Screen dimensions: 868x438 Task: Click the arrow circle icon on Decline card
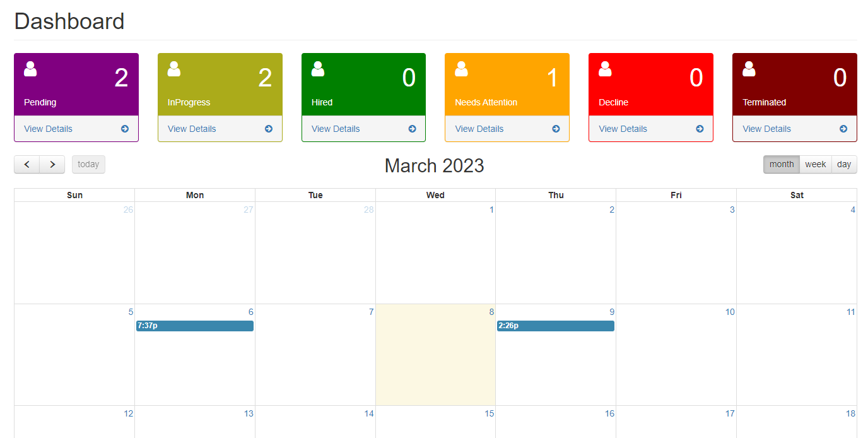pos(700,129)
